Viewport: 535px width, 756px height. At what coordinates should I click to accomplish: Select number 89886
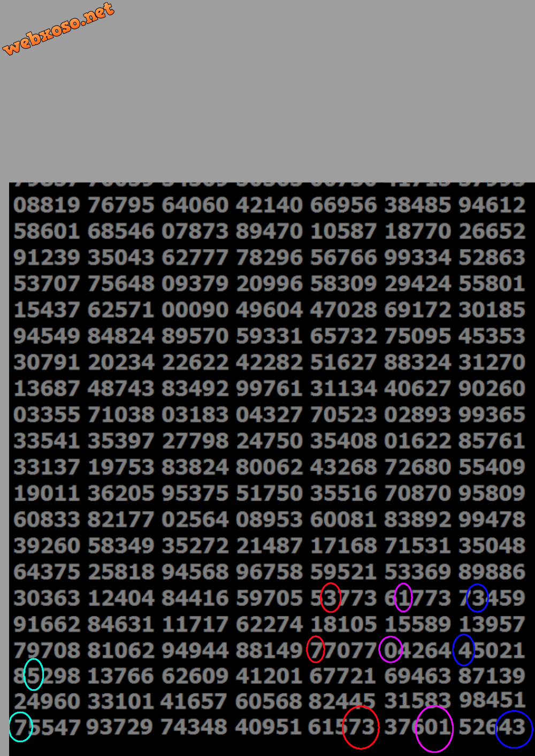click(x=492, y=572)
